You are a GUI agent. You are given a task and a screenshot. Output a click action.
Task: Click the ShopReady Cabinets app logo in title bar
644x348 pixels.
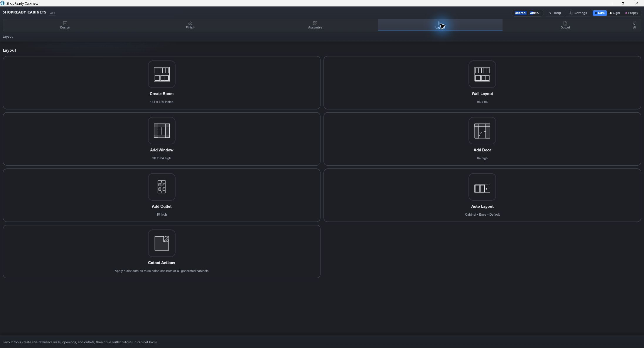(3, 3)
